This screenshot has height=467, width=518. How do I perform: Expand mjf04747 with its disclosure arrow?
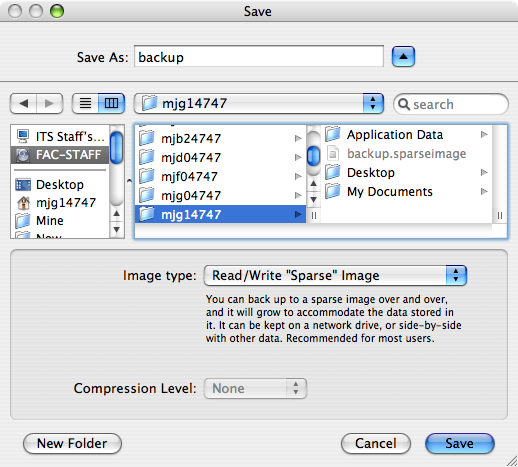click(298, 176)
